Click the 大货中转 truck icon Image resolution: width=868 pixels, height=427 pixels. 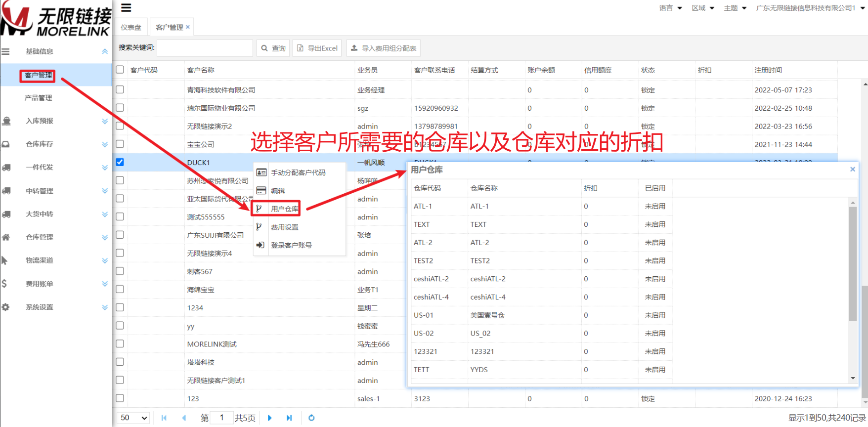(6, 214)
